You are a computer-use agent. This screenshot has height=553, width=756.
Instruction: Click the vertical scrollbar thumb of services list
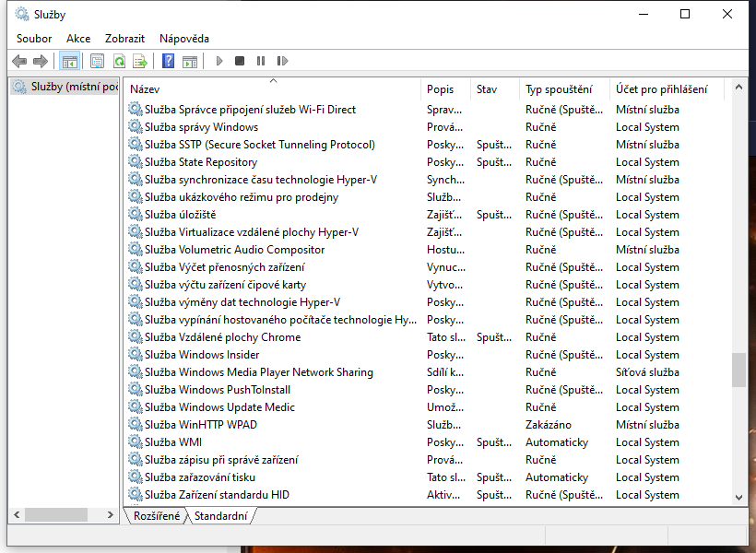pos(738,370)
